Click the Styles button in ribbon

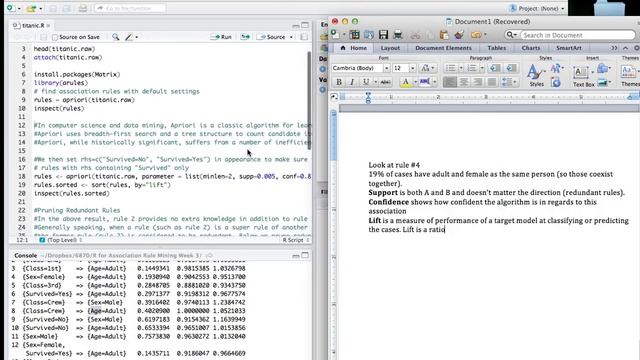(x=536, y=75)
